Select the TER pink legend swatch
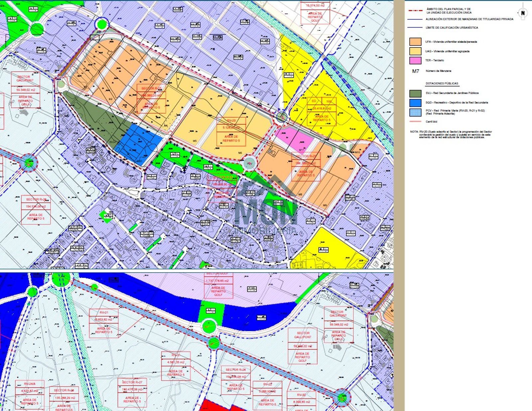This screenshot has height=411, width=532. tap(415, 61)
